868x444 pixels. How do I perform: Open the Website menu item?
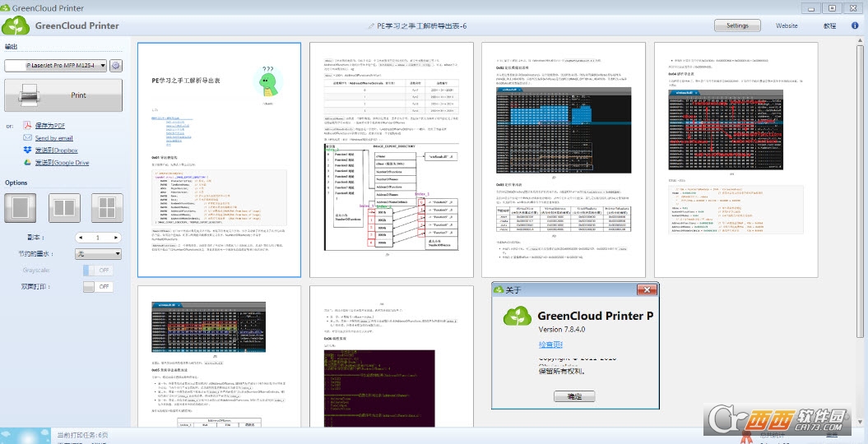click(787, 25)
